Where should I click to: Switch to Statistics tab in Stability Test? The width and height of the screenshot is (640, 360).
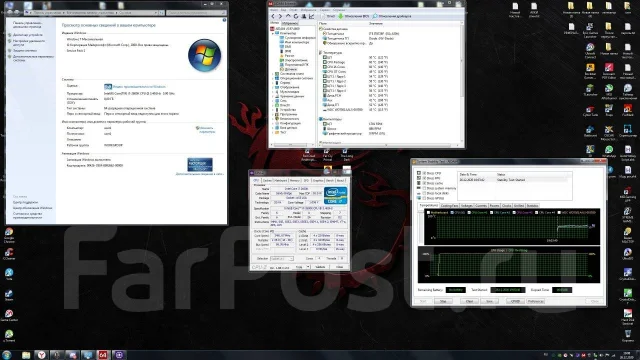[x=532, y=206]
